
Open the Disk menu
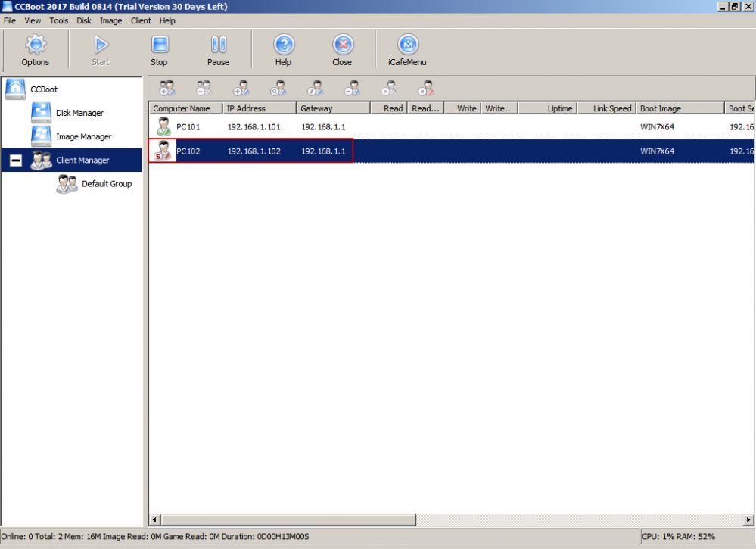click(x=84, y=20)
